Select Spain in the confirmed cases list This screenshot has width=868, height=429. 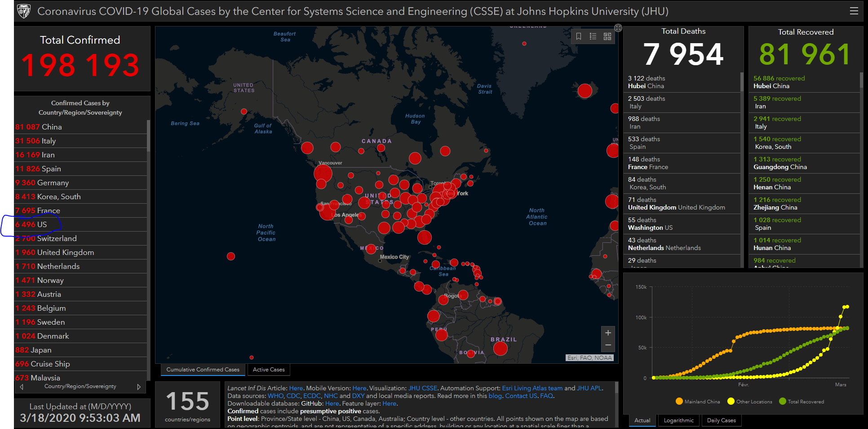(80, 169)
